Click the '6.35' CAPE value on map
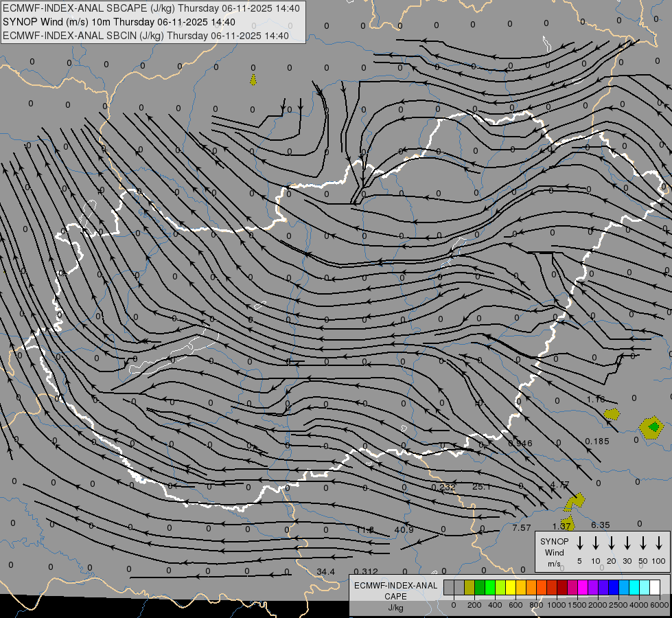Screen dimensions: 672x618 (601, 525)
